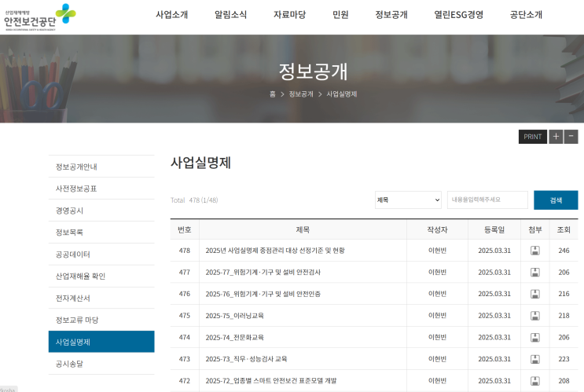
Task: Select 경영공시 in the sidebar
Action: pos(101,211)
